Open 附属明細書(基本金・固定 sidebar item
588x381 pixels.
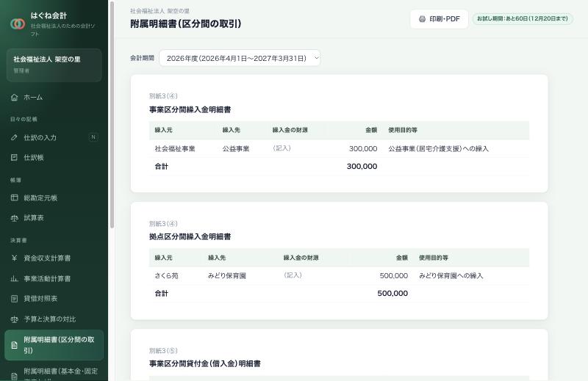[x=54, y=372]
